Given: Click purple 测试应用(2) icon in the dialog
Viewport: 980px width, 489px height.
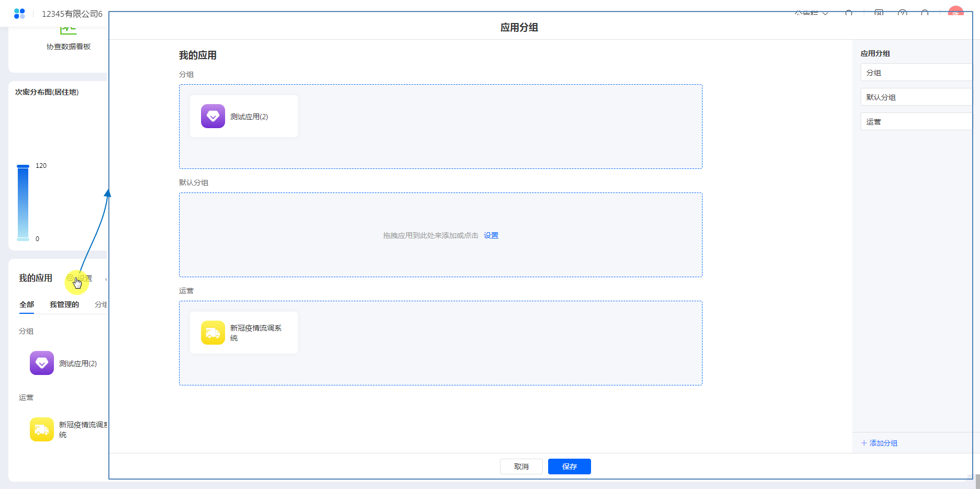Looking at the screenshot, I should click(x=213, y=116).
